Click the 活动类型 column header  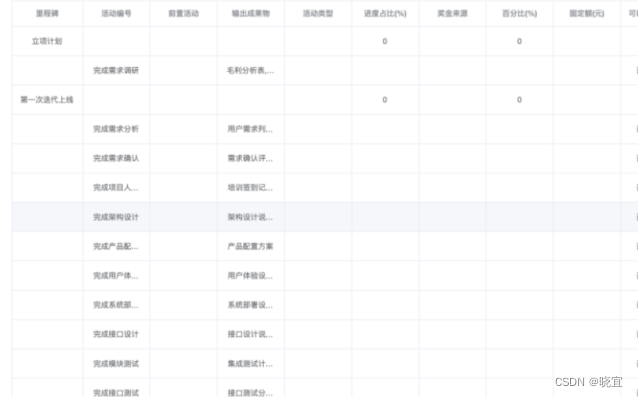tap(318, 13)
